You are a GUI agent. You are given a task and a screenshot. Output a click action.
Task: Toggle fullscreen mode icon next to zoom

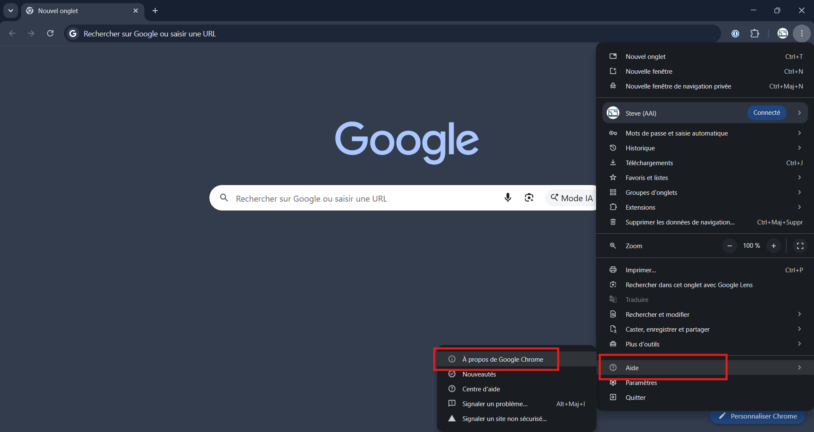tap(800, 246)
